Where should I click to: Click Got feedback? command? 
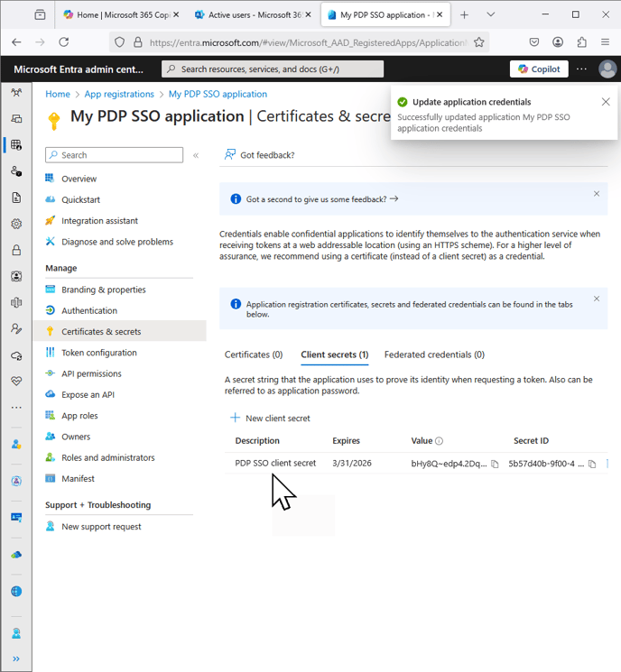[x=259, y=155]
